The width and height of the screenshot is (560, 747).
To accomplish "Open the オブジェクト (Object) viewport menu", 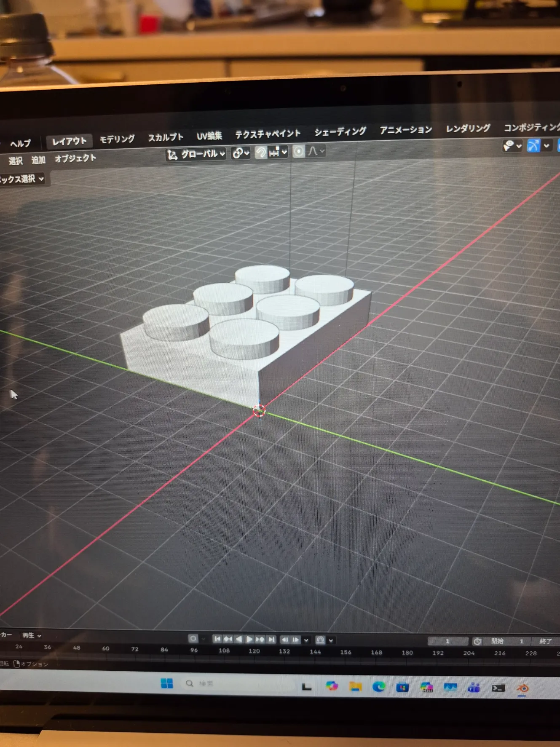I will click(x=75, y=158).
